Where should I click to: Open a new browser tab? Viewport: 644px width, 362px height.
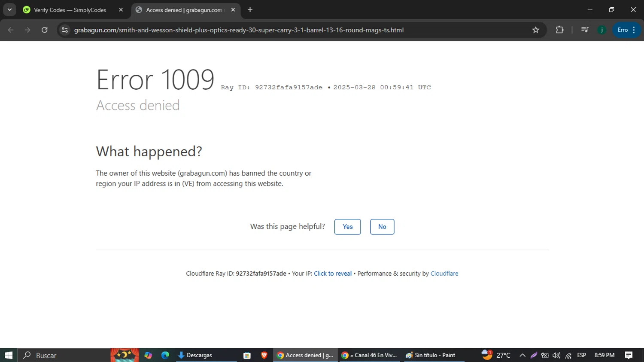(x=250, y=10)
